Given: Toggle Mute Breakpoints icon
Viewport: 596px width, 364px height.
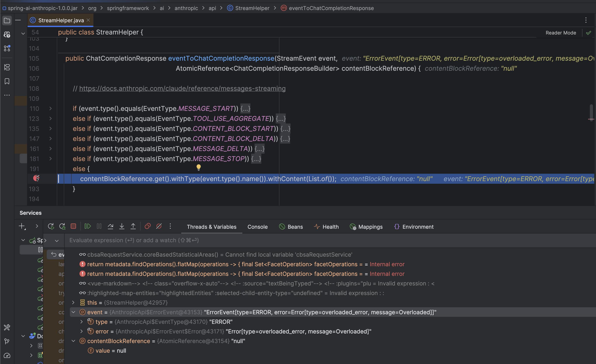Looking at the screenshot, I should [x=159, y=226].
